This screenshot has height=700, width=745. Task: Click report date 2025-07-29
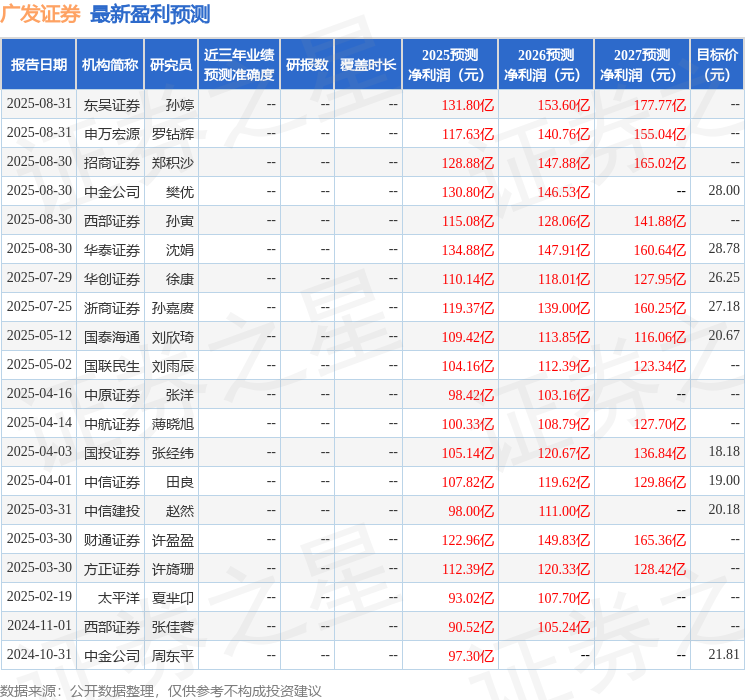[x=39, y=277]
